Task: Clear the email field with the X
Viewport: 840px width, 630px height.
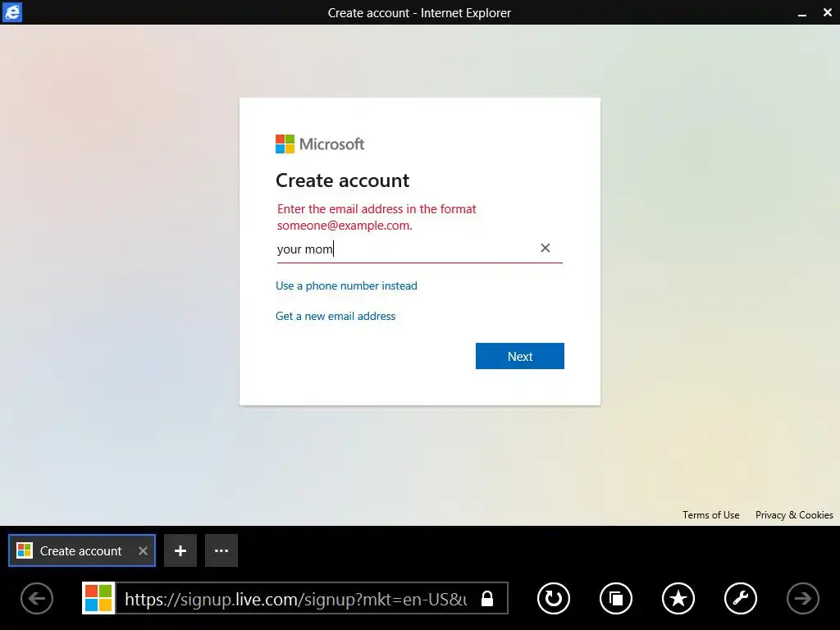Action: click(546, 248)
